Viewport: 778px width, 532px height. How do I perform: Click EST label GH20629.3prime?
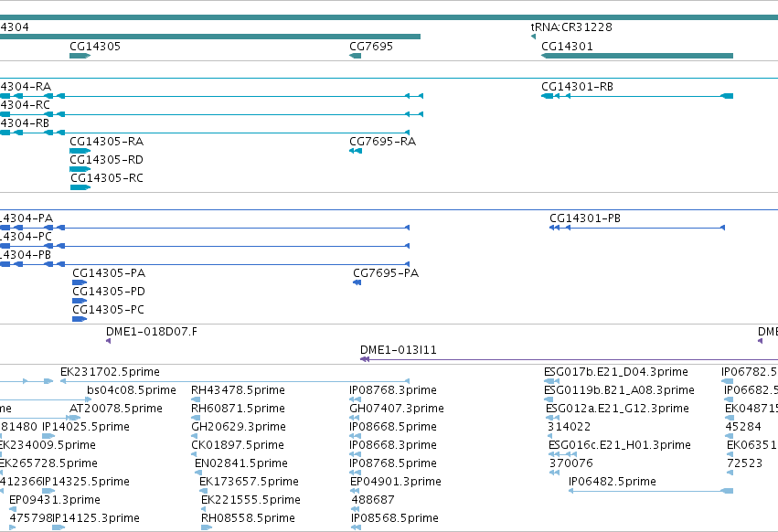coord(239,427)
